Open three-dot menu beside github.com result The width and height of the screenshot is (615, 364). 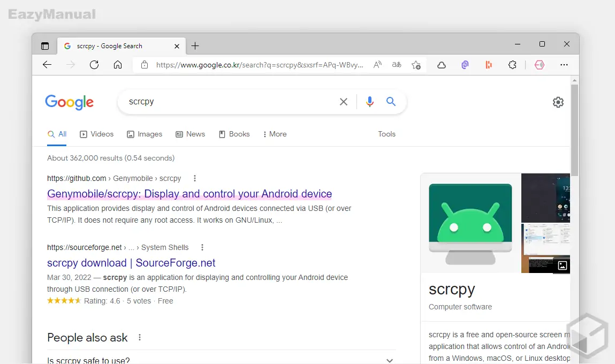point(195,178)
